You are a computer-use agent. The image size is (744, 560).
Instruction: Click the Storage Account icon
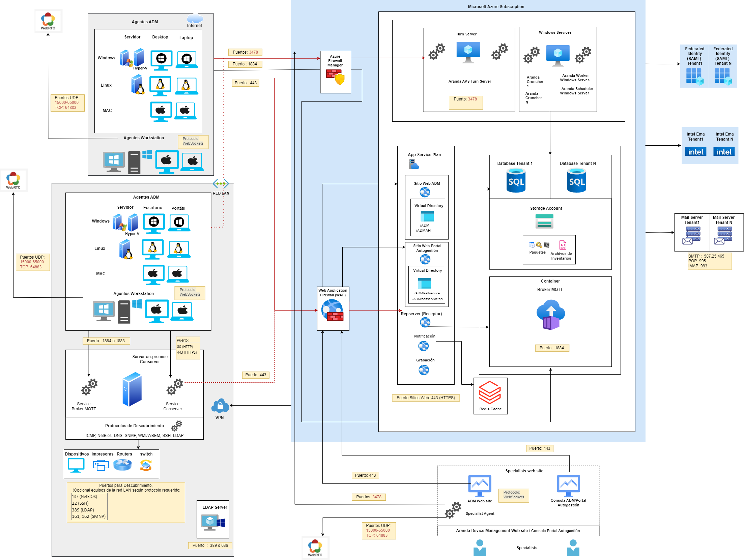[544, 221]
